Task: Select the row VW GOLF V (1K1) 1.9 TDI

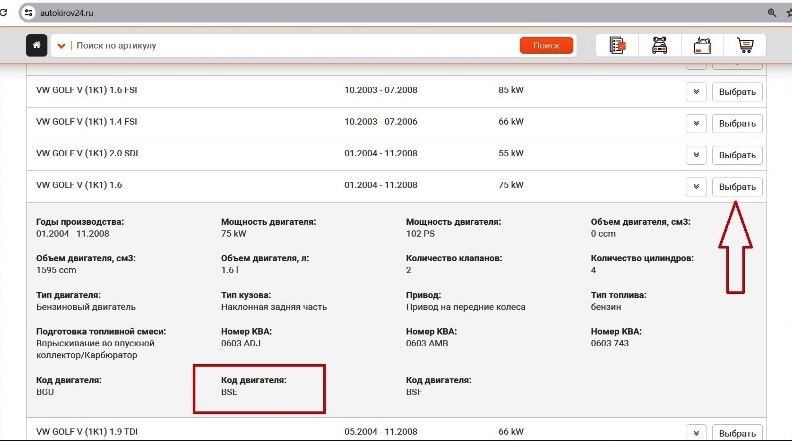Action: 396,429
